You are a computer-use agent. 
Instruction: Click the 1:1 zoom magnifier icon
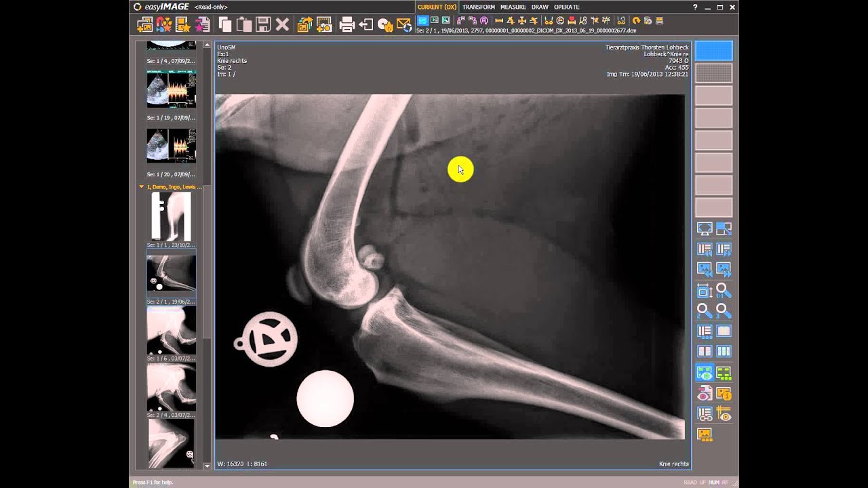(724, 291)
